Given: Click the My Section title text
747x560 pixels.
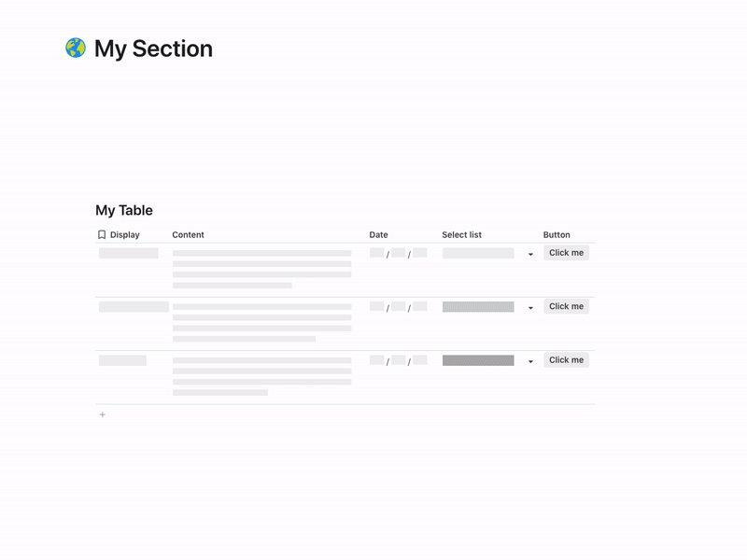Looking at the screenshot, I should 152,49.
